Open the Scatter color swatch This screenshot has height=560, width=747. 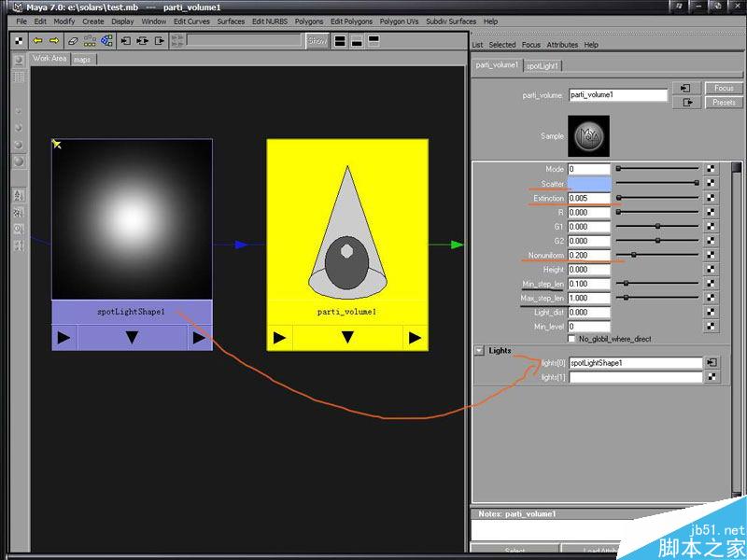[x=589, y=183]
